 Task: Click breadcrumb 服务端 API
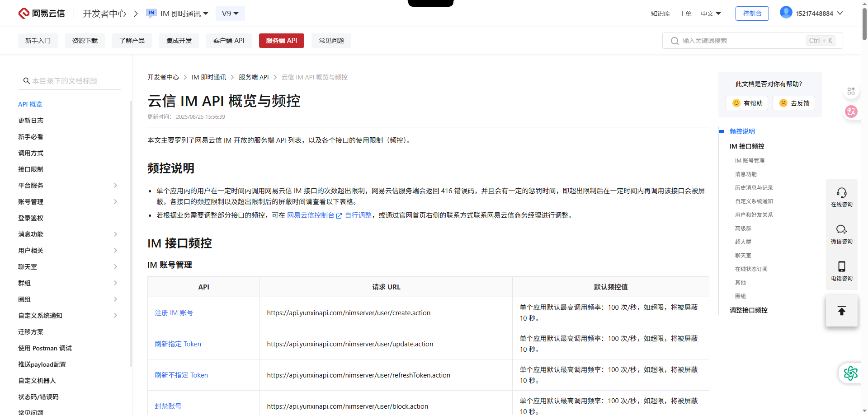tap(254, 77)
